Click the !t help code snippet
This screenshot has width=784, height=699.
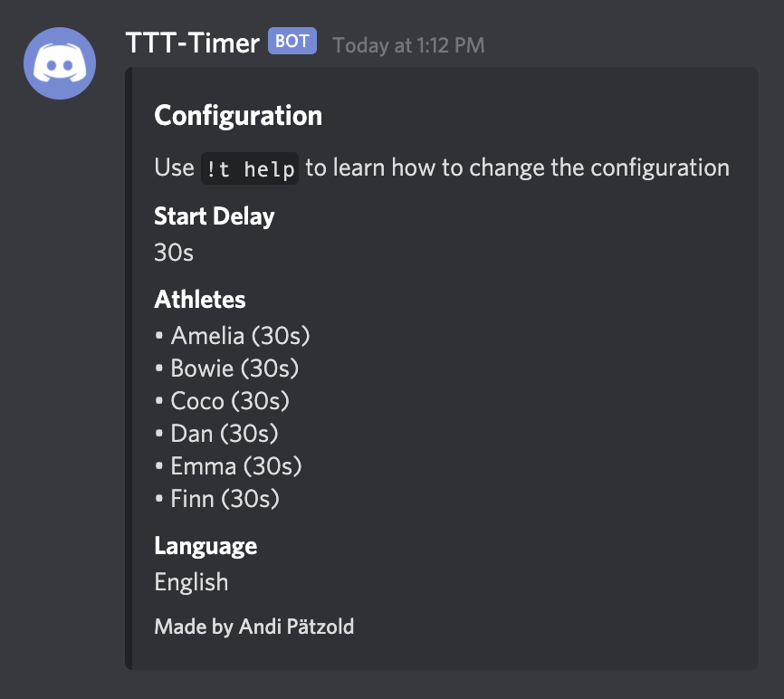pos(249,168)
